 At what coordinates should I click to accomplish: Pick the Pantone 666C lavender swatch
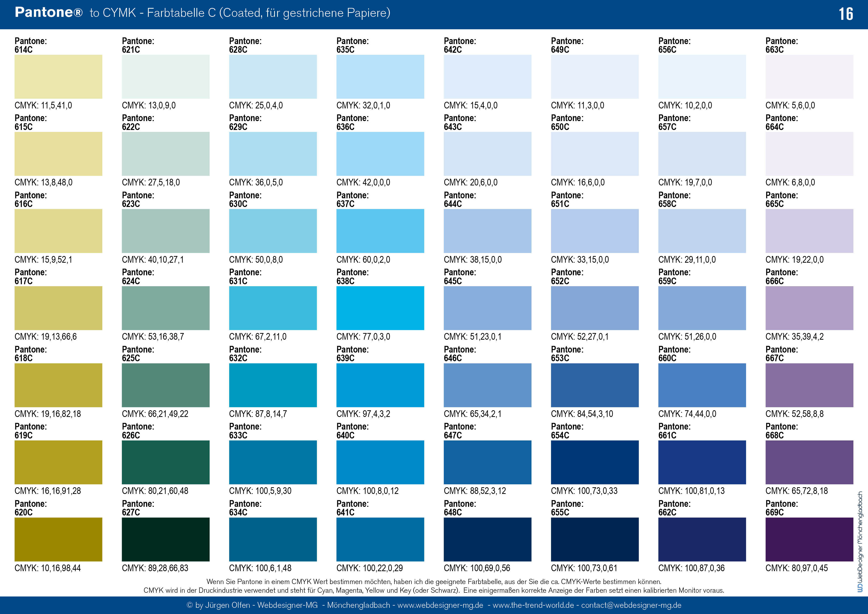pyautogui.click(x=809, y=308)
